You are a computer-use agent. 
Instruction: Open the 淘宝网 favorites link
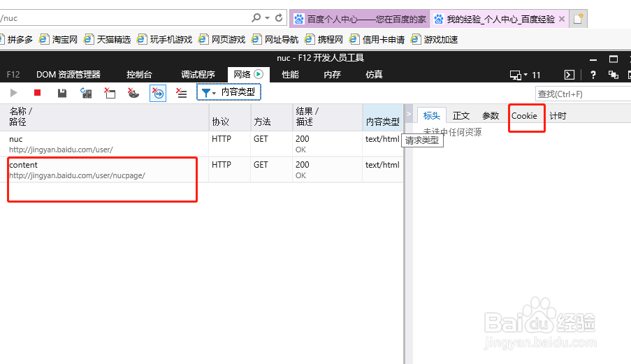[59, 39]
